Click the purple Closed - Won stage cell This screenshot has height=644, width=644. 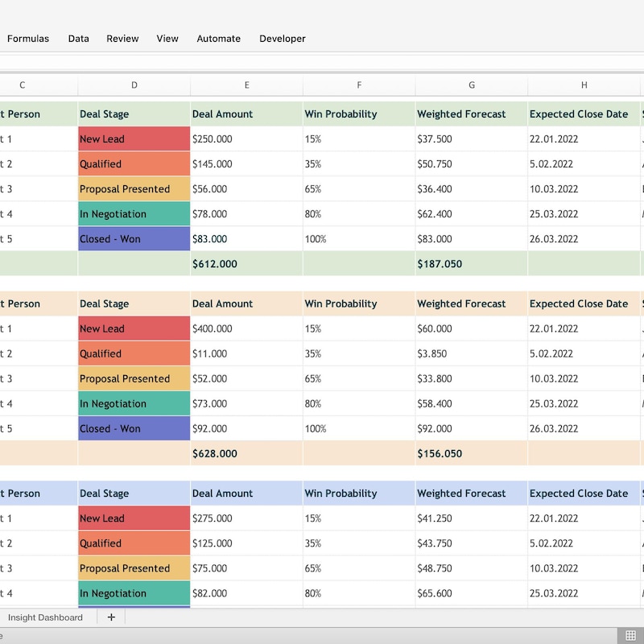tap(133, 239)
